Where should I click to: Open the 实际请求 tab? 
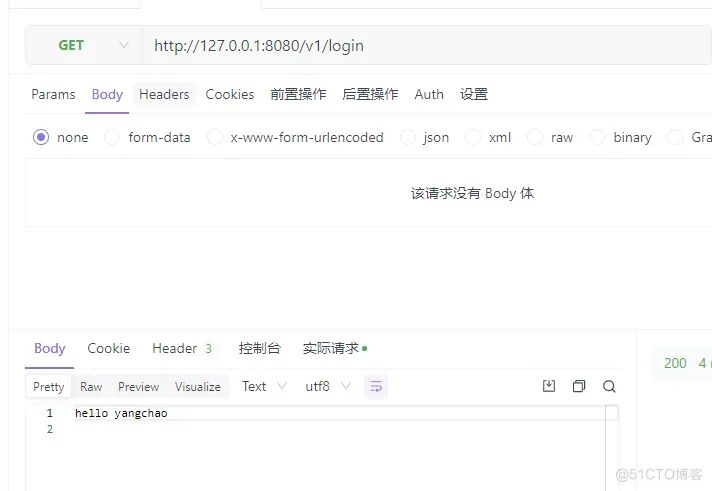pos(335,348)
